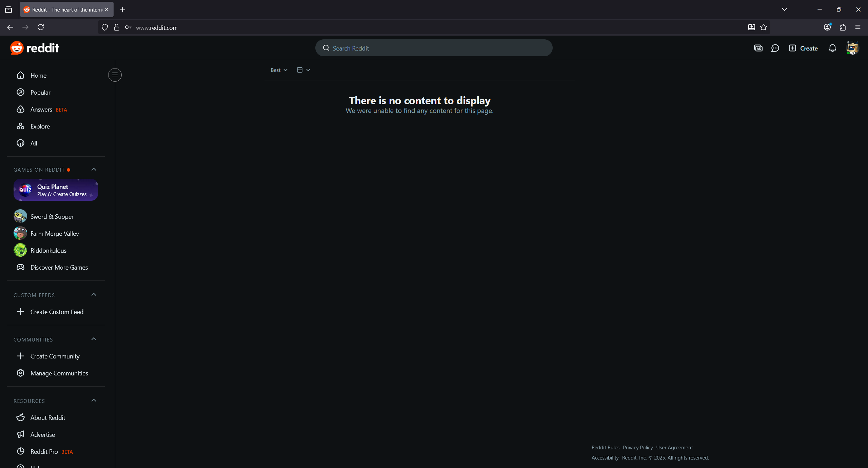This screenshot has height=468, width=868.
Task: Reload the current page
Action: [41, 27]
